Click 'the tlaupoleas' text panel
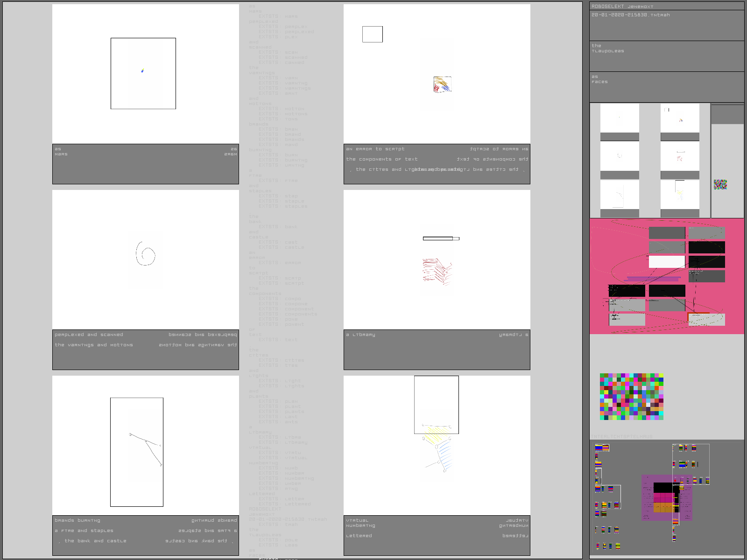The image size is (747, 560). point(667,56)
